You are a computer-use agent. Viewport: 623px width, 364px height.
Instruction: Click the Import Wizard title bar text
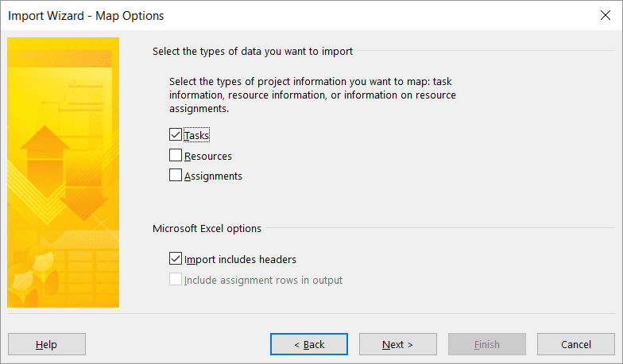click(86, 16)
